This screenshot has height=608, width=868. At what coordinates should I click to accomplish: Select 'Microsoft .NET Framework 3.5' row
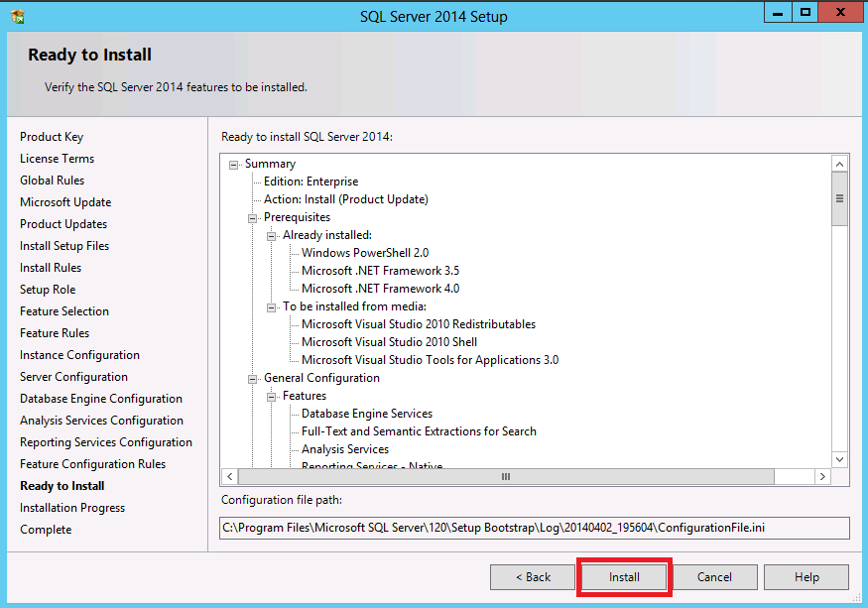(380, 271)
